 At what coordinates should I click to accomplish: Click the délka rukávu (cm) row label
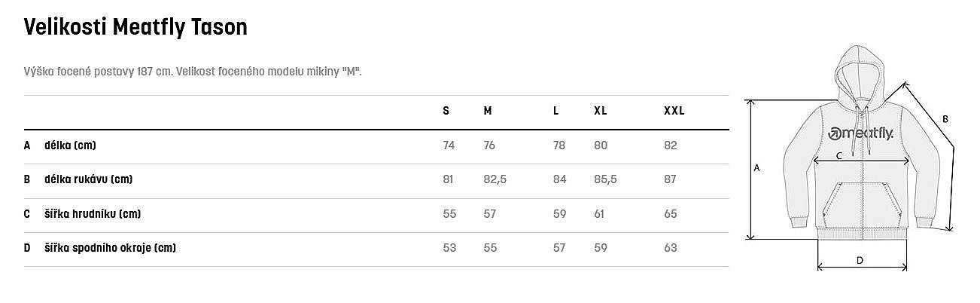point(88,179)
